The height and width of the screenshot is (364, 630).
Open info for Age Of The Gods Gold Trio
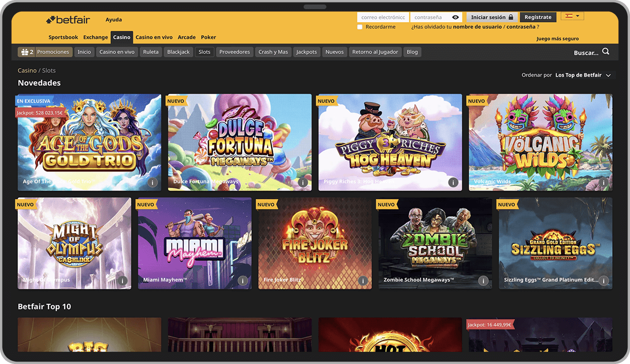point(152,183)
